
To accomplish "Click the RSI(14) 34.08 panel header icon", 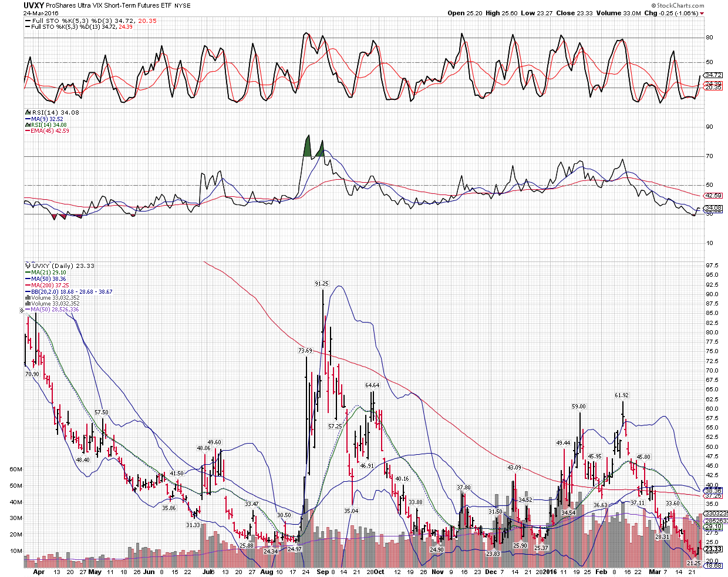I will [x=27, y=112].
